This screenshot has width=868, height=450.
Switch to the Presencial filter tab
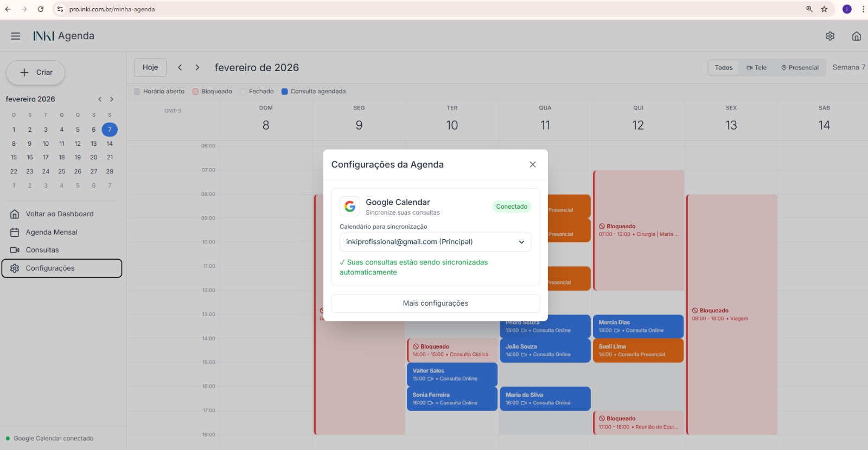(800, 68)
